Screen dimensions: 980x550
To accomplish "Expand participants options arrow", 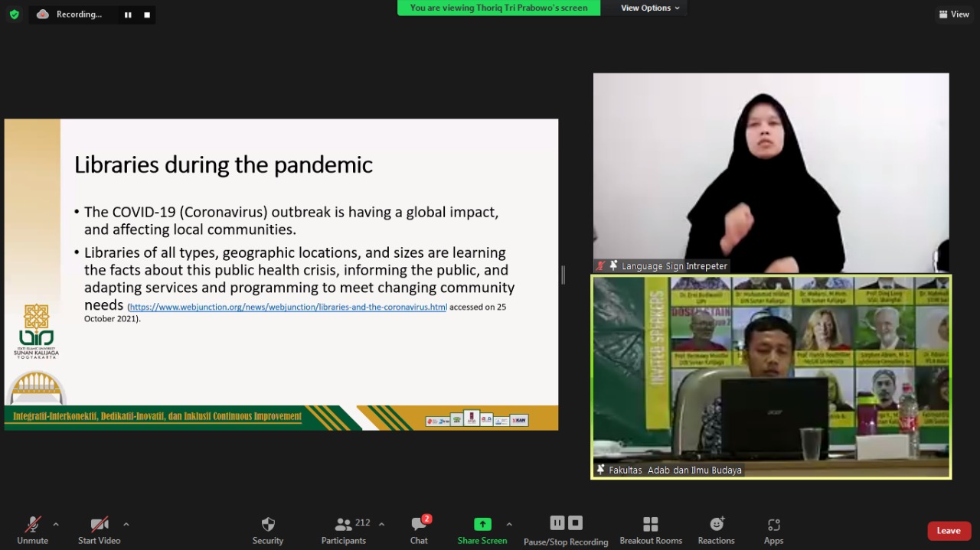I will tap(382, 525).
